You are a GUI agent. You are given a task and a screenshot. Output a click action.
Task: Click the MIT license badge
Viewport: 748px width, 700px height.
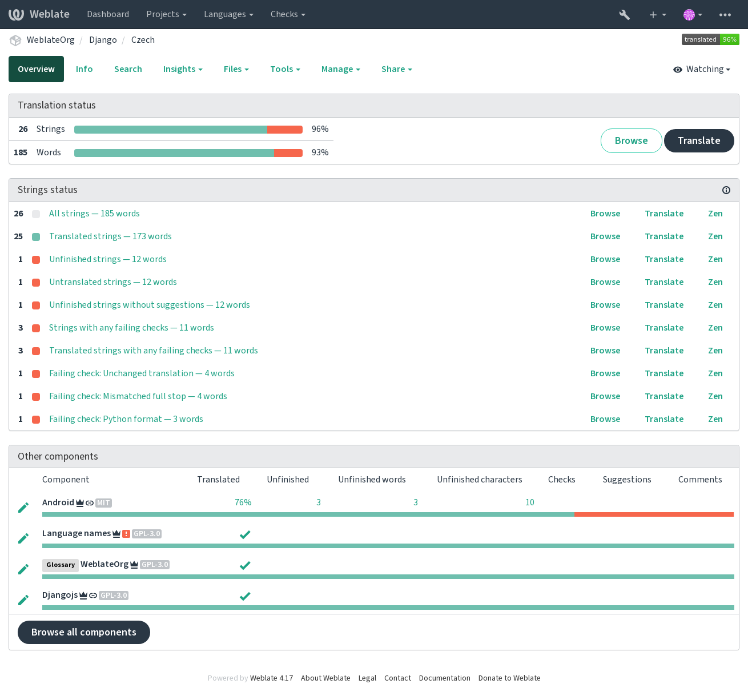[103, 503]
